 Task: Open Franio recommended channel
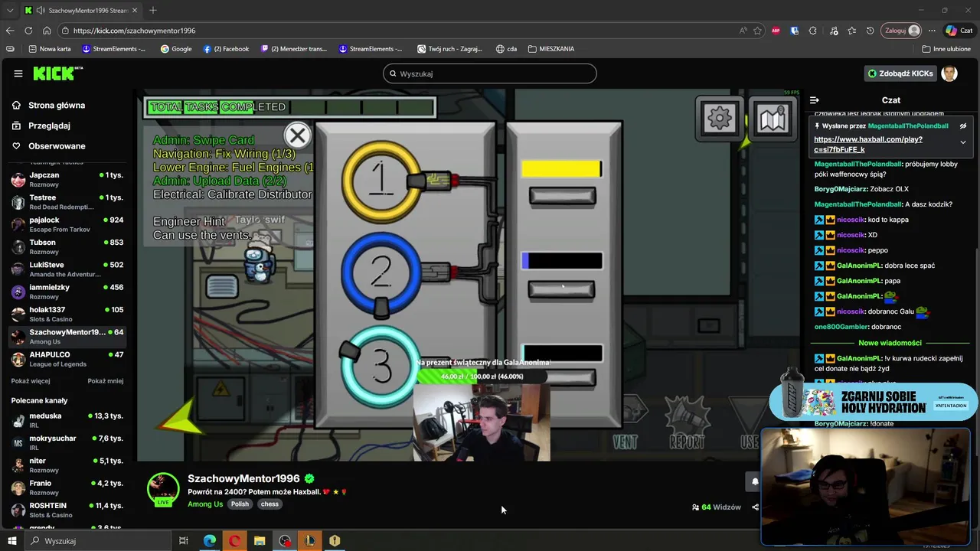coord(67,487)
